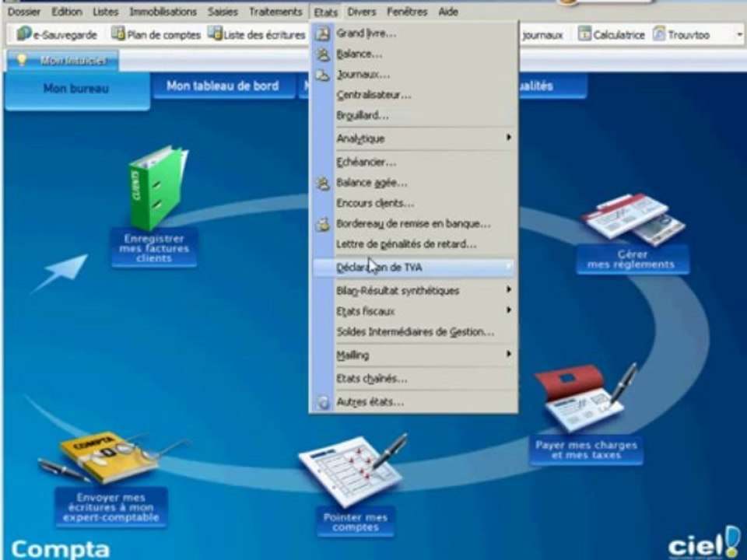
Task: Expand the Déclaration de TVA submenu
Action: point(413,267)
